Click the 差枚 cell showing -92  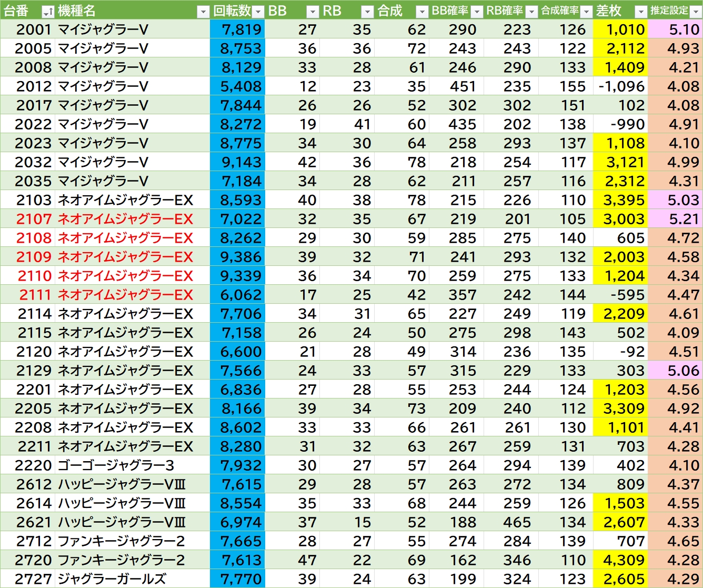(620, 352)
